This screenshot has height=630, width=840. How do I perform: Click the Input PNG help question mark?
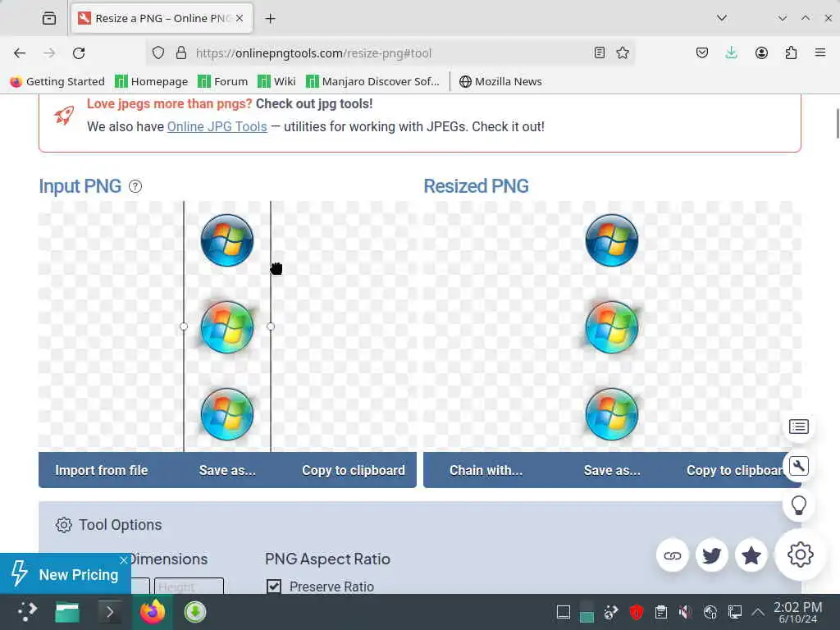pos(135,186)
